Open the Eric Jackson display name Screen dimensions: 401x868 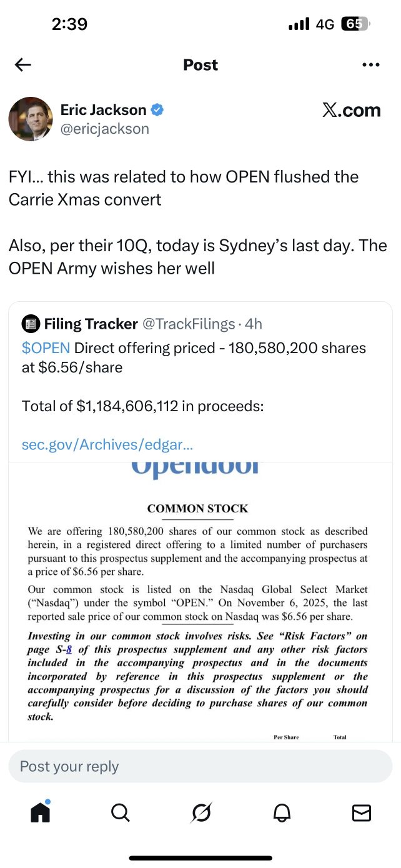pyautogui.click(x=103, y=110)
